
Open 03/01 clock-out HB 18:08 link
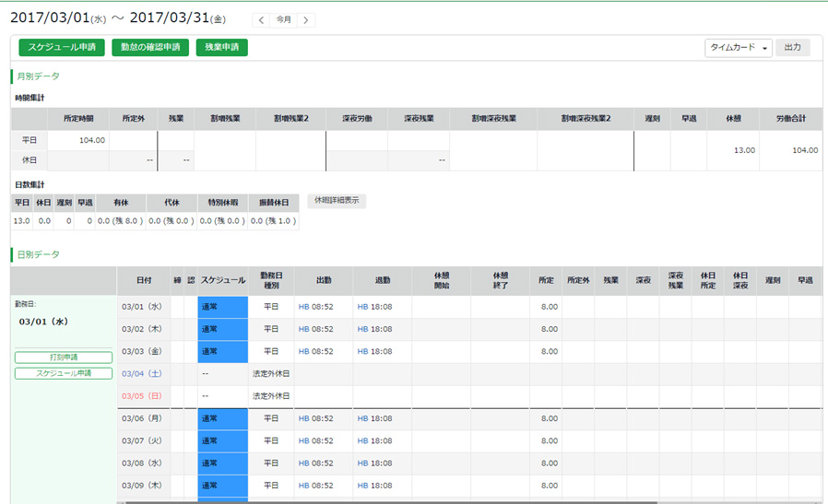pos(375,307)
